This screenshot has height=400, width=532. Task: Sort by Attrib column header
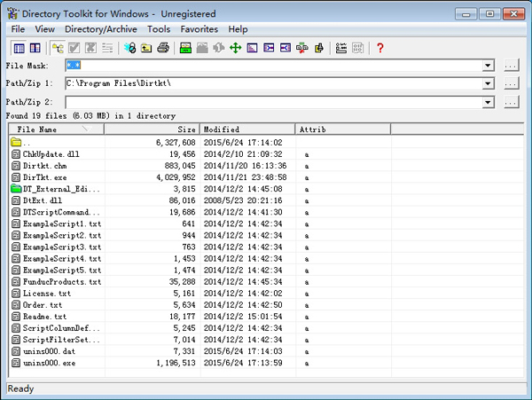click(343, 129)
